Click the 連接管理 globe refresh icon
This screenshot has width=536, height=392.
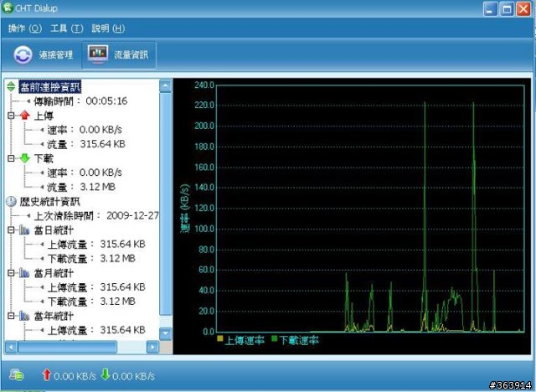tap(23, 55)
